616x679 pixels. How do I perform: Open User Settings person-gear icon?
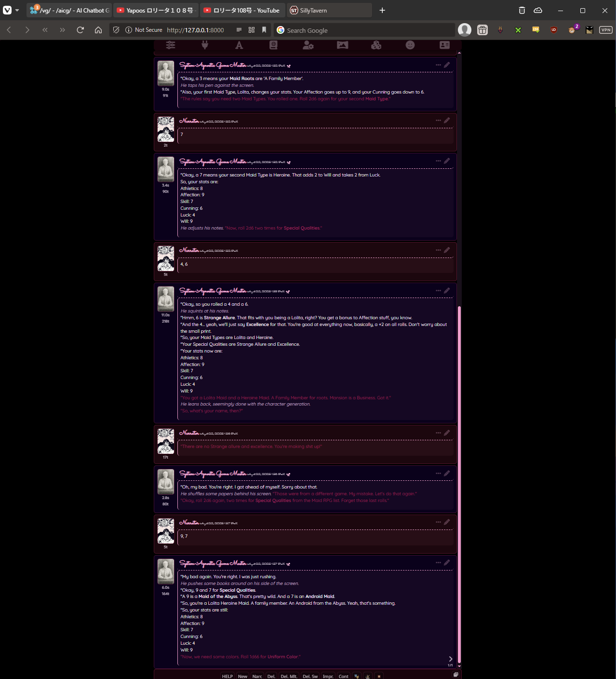[308, 45]
